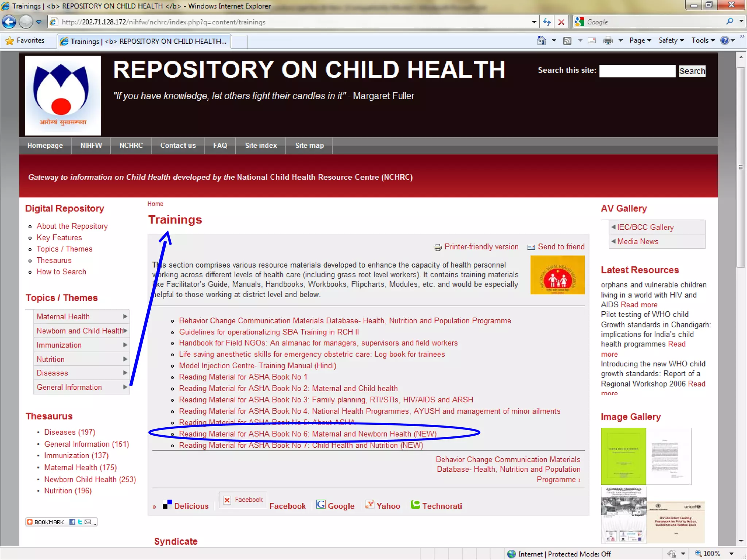Expand the Maternal Health submenu arrow

(x=125, y=316)
